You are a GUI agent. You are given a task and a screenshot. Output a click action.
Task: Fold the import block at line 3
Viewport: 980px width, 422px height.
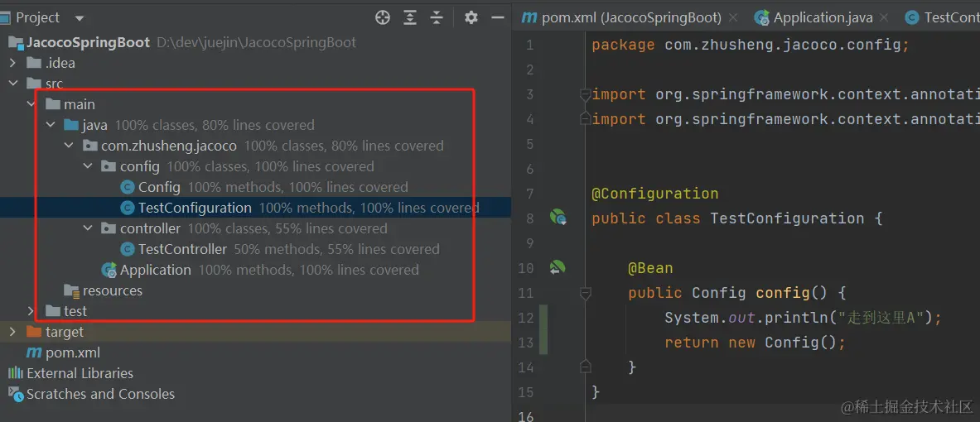click(585, 94)
